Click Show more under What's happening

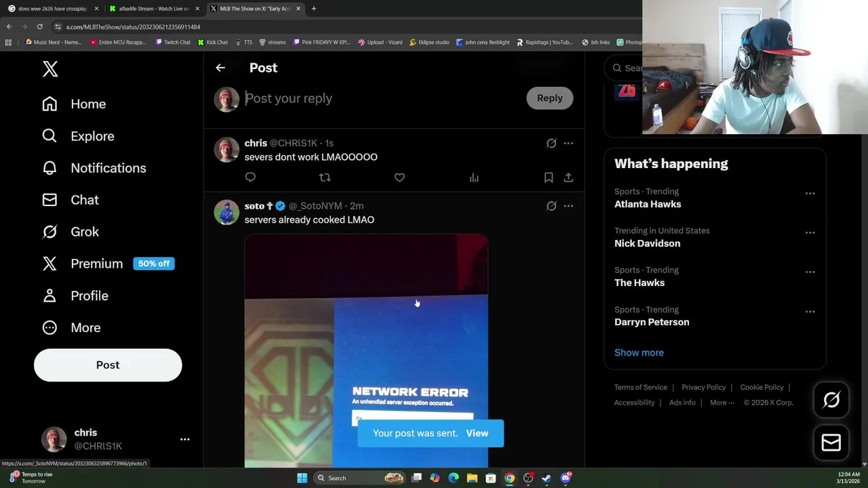click(639, 352)
